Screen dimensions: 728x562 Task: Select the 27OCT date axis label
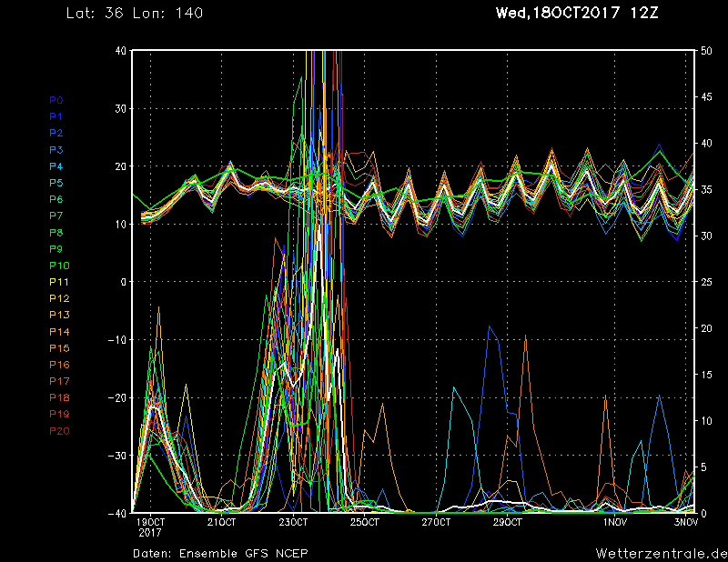436,523
